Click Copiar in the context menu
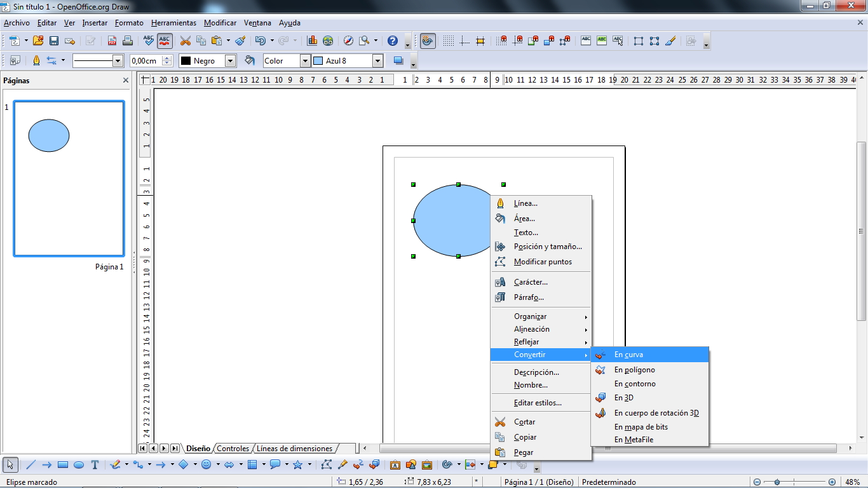Image resolution: width=868 pixels, height=488 pixels. tap(541, 437)
